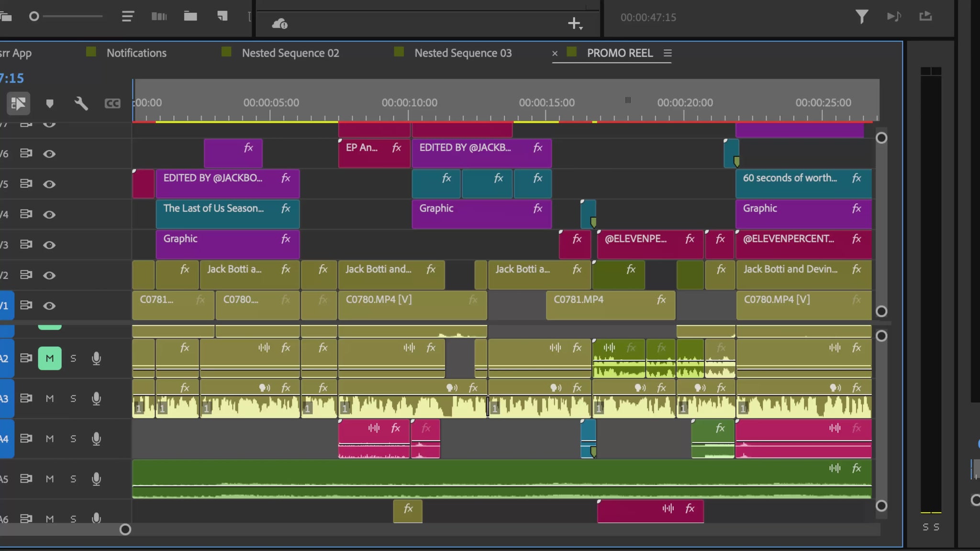Toggle the captions track CC icon
This screenshot has width=980, height=551.
click(x=112, y=103)
